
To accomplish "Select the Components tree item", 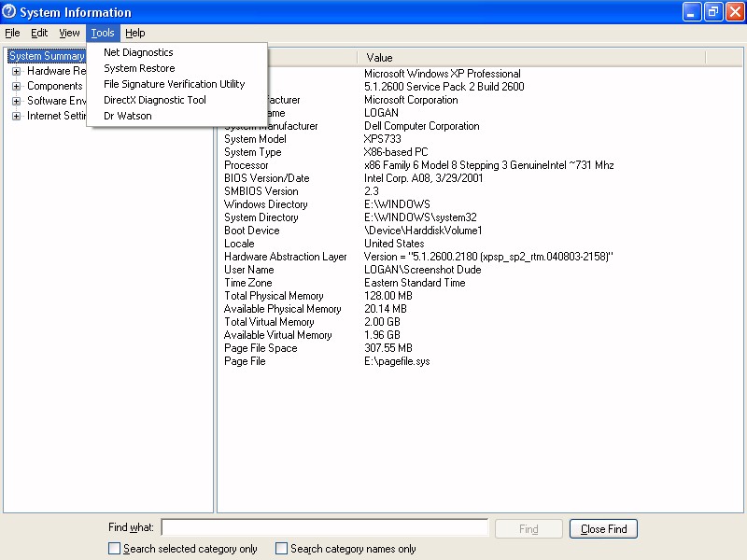I will pos(55,86).
